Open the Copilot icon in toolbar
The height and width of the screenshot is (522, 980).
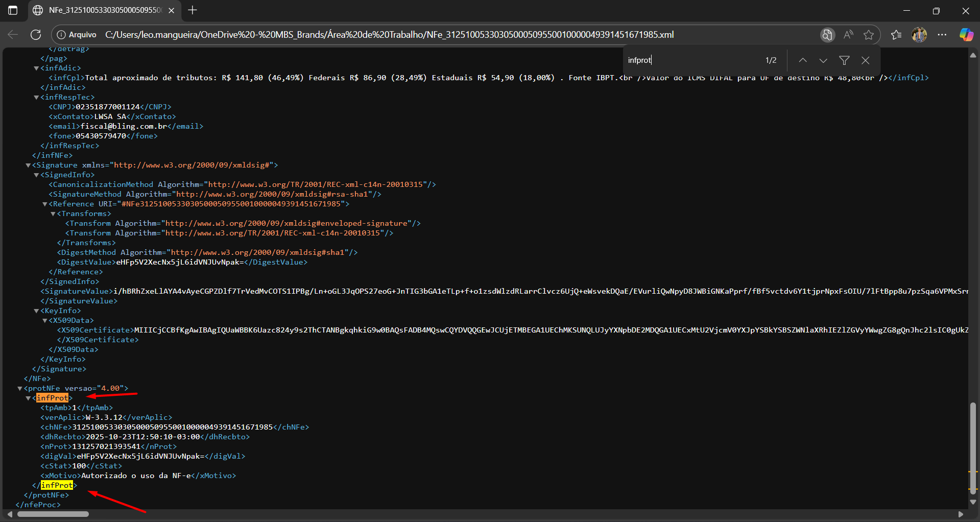point(966,35)
